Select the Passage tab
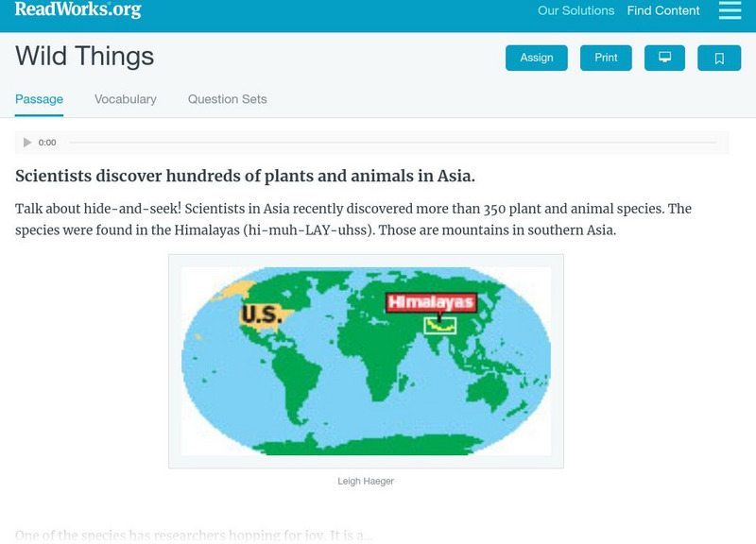The image size is (756, 544). [39, 99]
